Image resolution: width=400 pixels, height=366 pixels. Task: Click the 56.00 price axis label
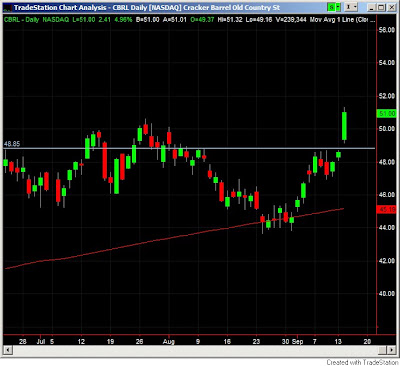[x=387, y=30]
